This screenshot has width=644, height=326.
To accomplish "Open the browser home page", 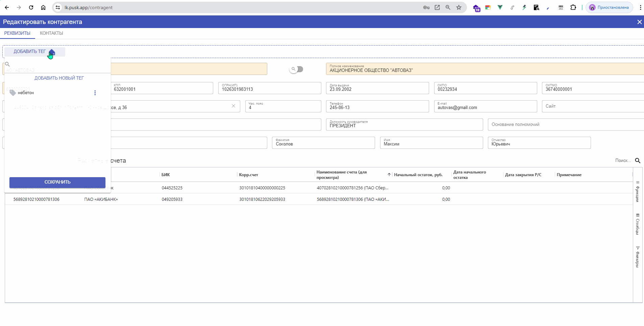I will 43,7.
